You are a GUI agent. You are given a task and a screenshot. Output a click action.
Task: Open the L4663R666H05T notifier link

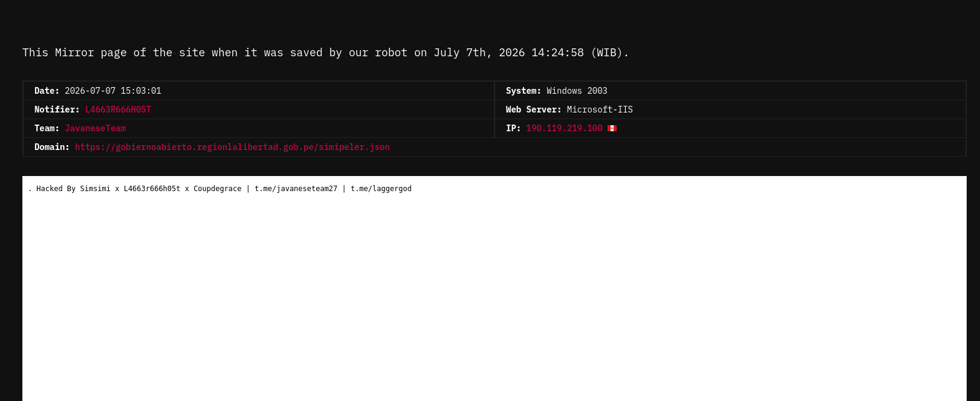118,109
